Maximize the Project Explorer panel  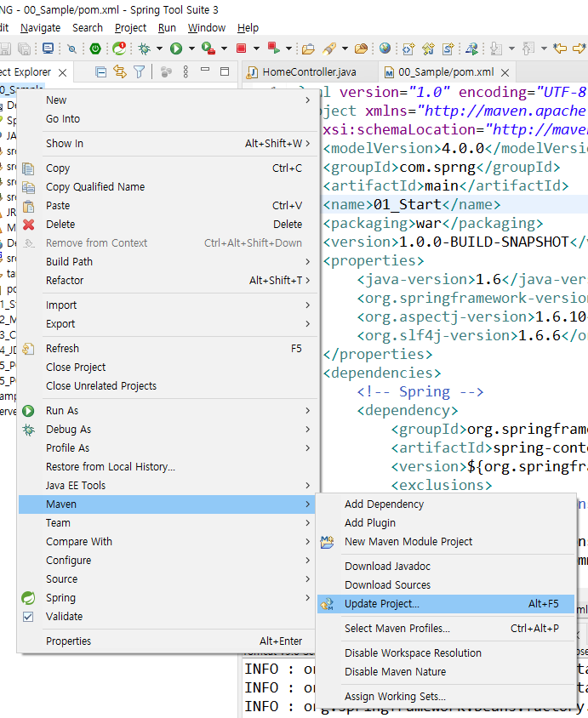click(x=225, y=71)
